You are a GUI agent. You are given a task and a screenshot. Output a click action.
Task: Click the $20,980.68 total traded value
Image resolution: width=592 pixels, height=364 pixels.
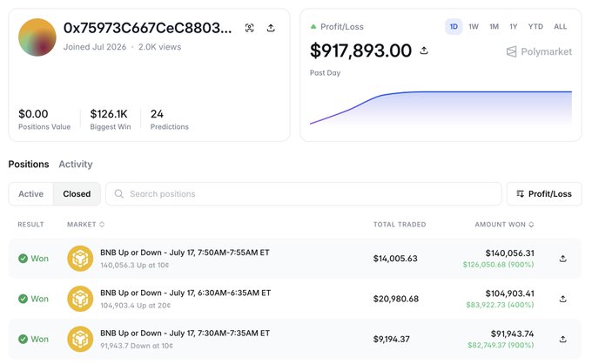click(x=395, y=299)
